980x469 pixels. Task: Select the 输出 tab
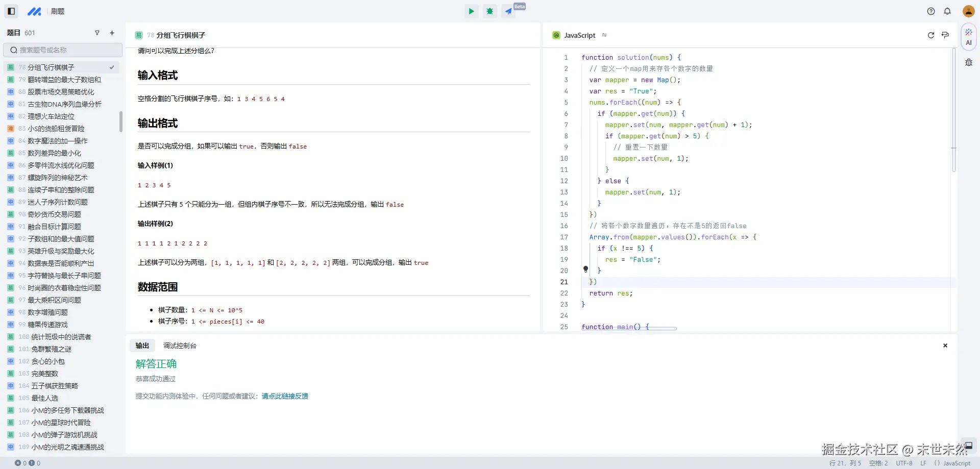coord(142,345)
